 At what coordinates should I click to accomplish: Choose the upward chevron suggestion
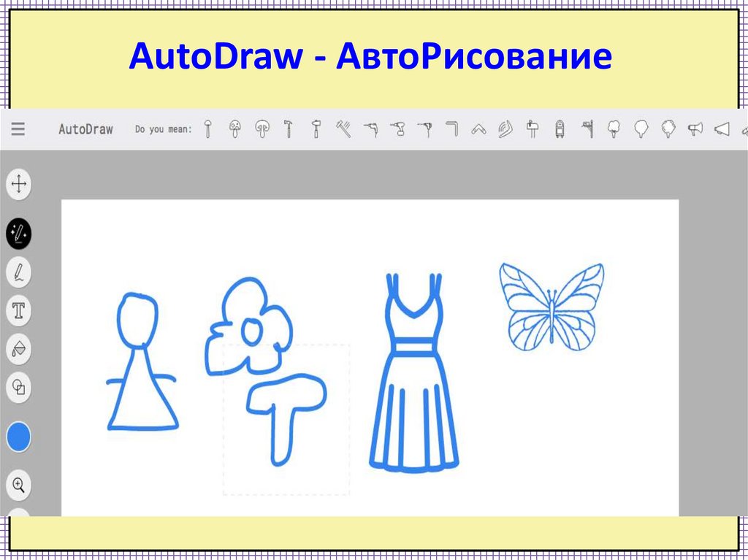(478, 130)
